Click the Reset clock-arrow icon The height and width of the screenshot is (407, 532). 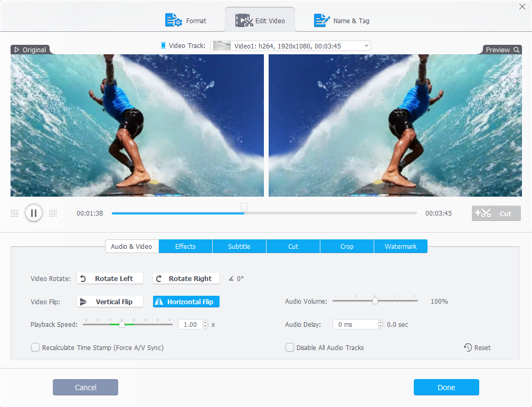[x=468, y=347]
